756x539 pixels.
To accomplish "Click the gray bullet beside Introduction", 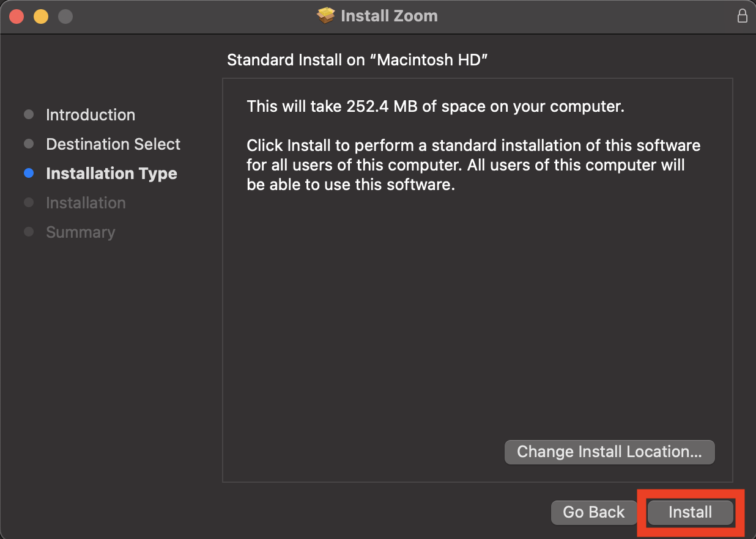I will 29,115.
